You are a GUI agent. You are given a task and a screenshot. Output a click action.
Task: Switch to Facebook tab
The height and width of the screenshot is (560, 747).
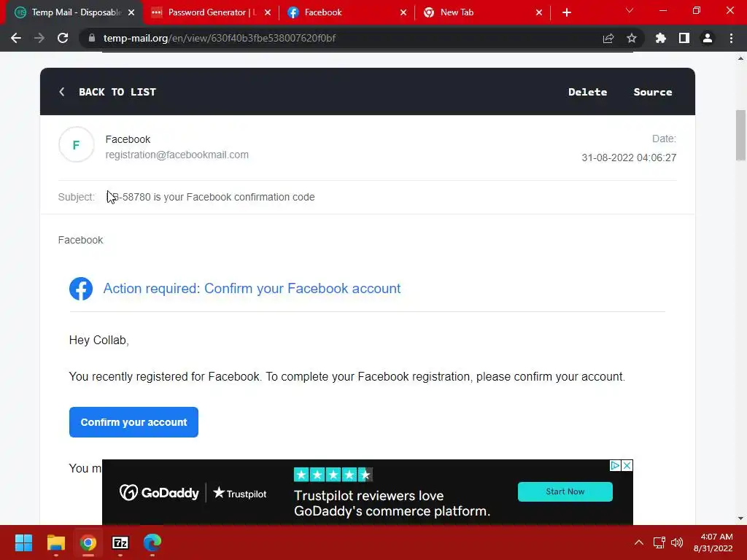[x=347, y=12]
